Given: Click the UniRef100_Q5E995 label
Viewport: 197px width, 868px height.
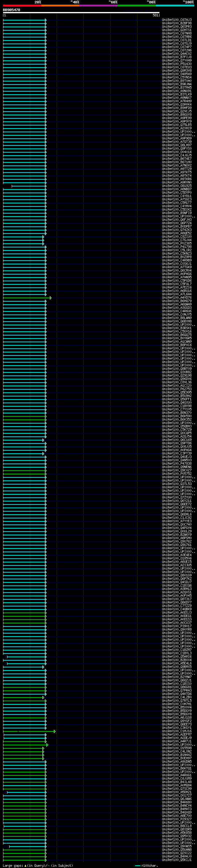Looking at the screenshot, I should (x=177, y=392).
